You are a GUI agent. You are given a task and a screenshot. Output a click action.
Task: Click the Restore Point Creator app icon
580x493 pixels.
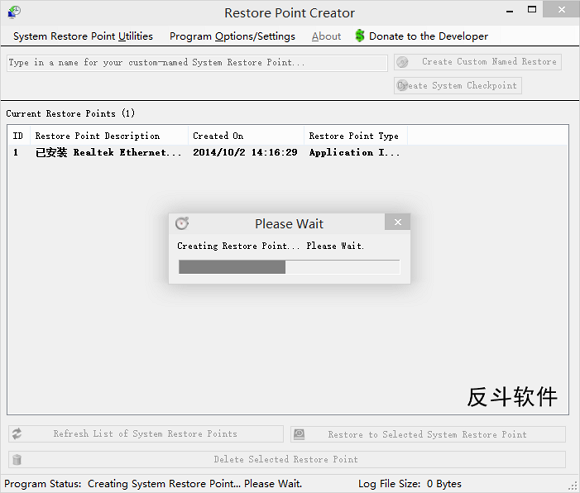coord(14,12)
